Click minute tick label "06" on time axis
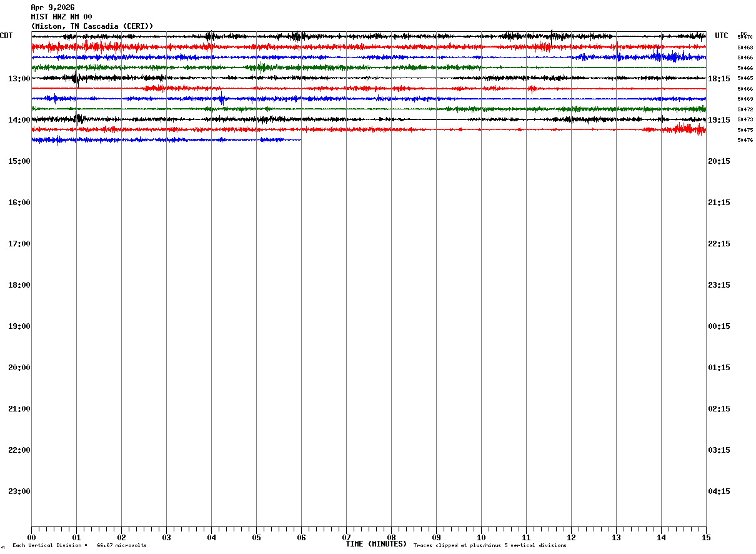The width and height of the screenshot is (756, 554). pyautogui.click(x=301, y=538)
